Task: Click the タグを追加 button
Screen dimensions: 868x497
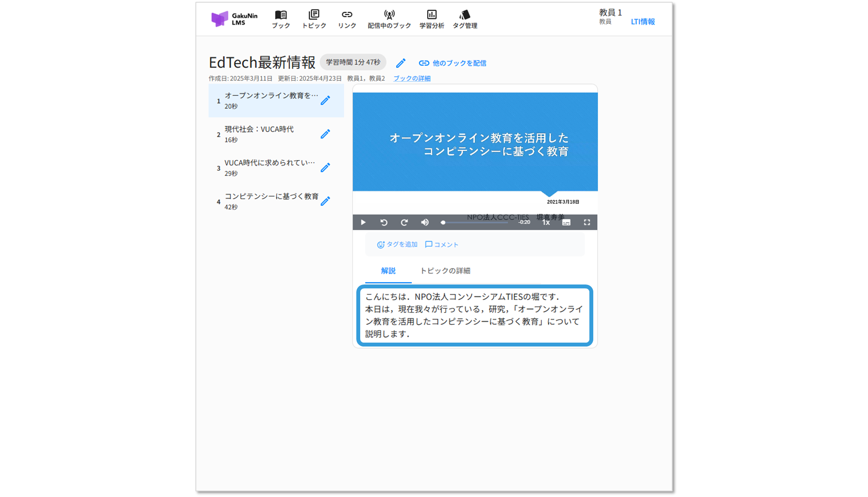Action: (397, 245)
